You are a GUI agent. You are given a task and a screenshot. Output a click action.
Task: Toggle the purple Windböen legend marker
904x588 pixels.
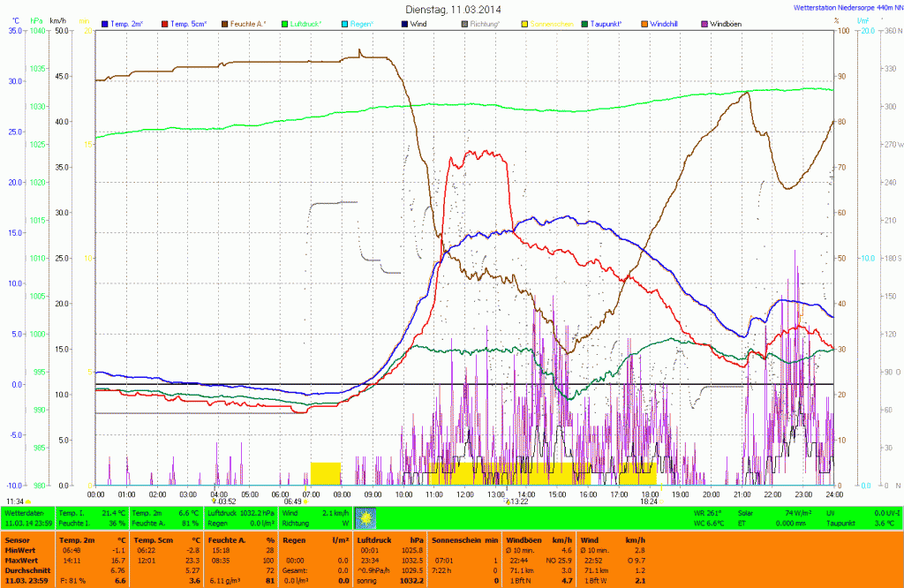704,23
